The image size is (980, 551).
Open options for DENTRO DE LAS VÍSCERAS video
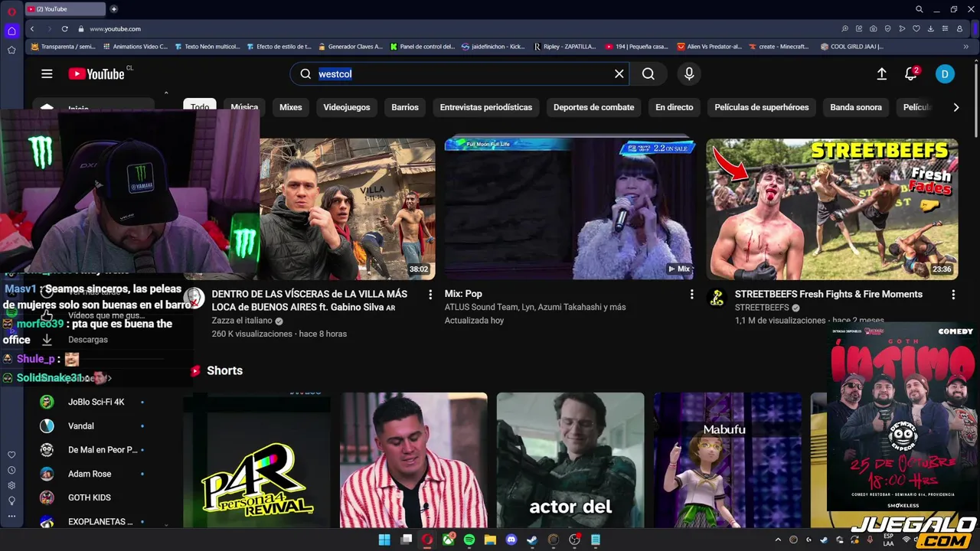pos(430,295)
